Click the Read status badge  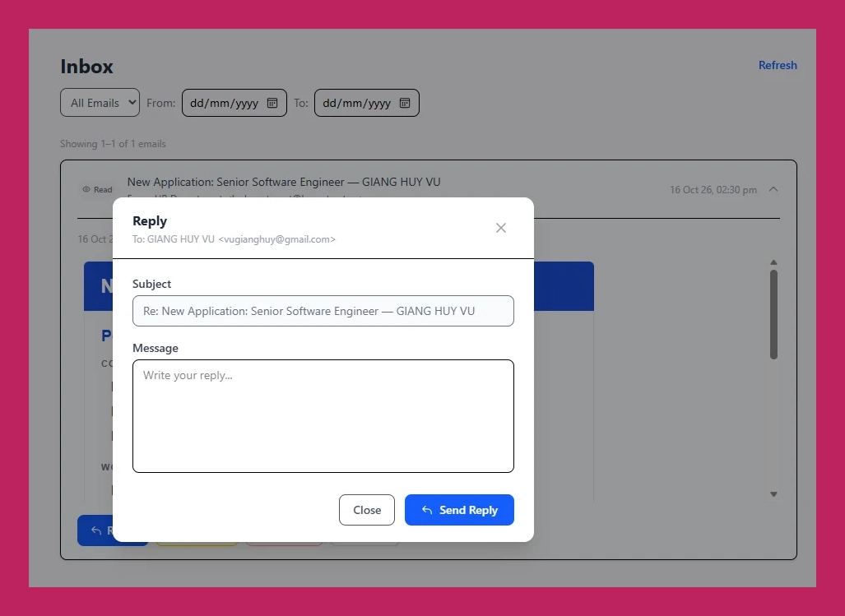coord(98,189)
